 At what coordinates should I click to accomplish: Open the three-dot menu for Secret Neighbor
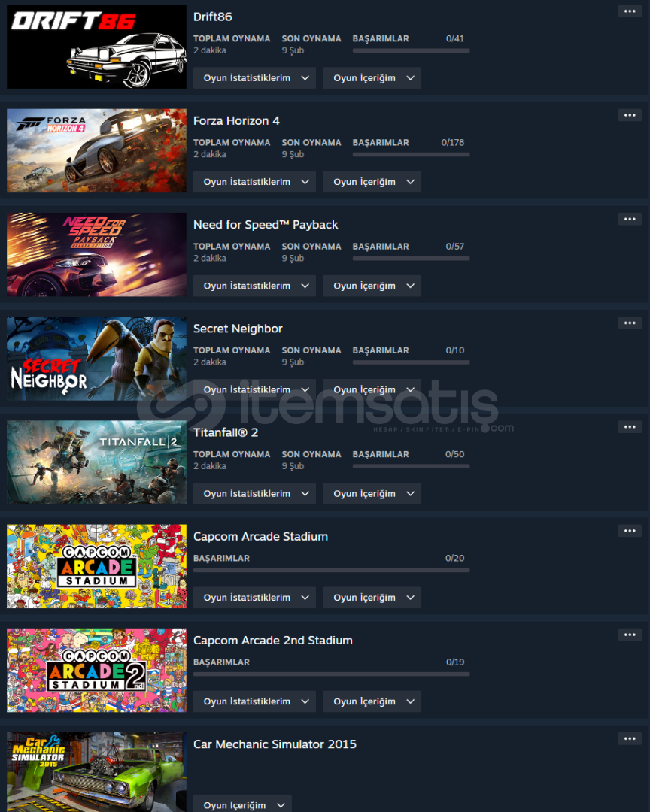point(630,323)
